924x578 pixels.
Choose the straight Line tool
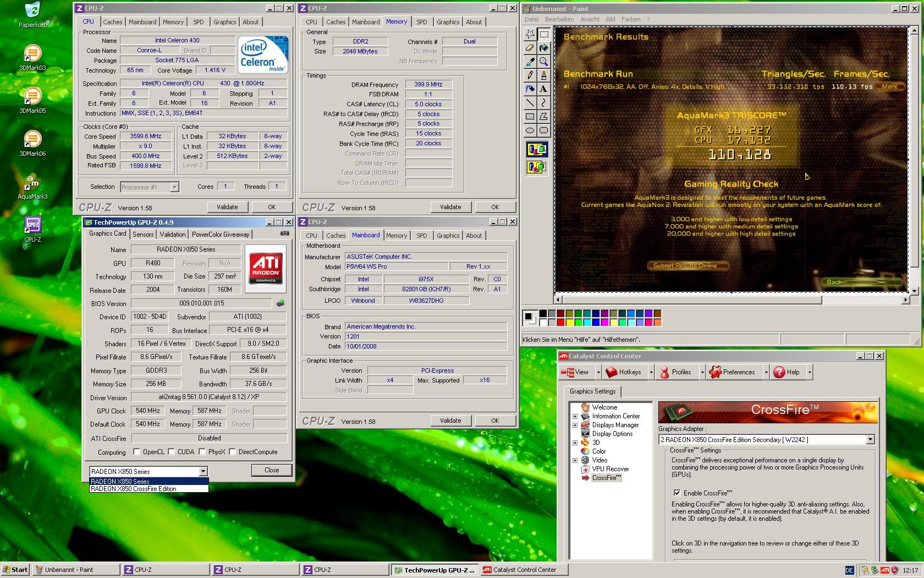pos(530,103)
